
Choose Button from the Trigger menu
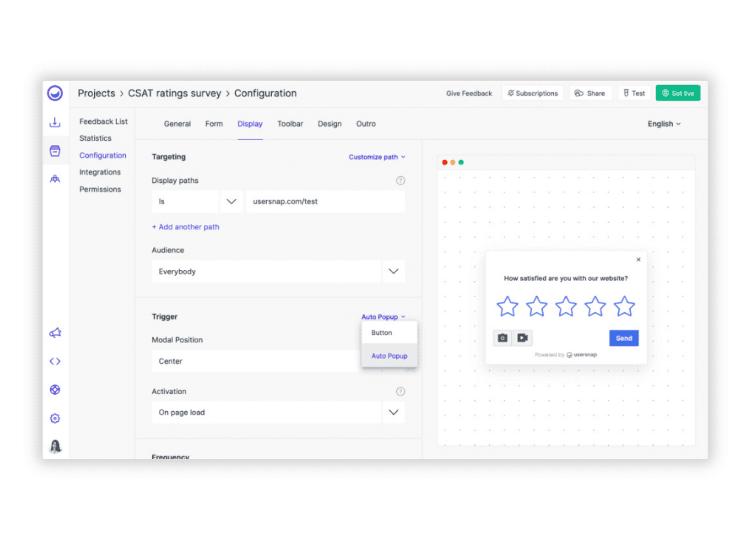pyautogui.click(x=382, y=333)
